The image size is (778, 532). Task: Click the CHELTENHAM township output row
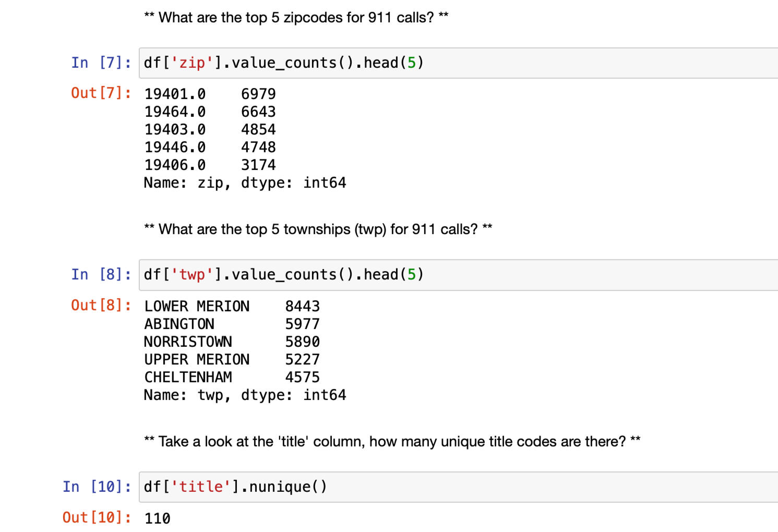coord(232,378)
